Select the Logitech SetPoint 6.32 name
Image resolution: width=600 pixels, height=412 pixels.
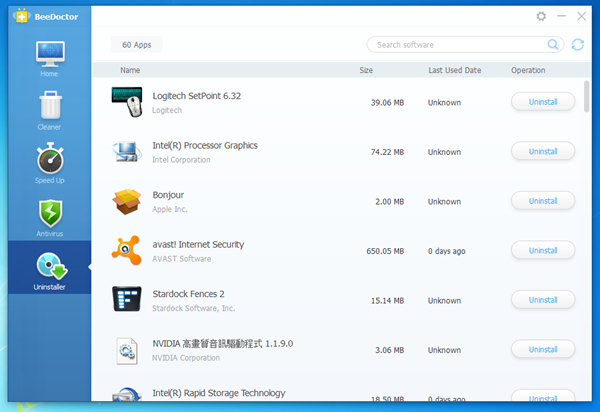197,96
